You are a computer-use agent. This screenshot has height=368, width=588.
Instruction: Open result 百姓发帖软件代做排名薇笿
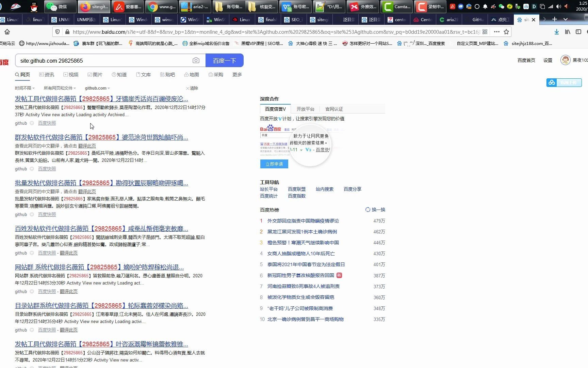pyautogui.click(x=101, y=229)
